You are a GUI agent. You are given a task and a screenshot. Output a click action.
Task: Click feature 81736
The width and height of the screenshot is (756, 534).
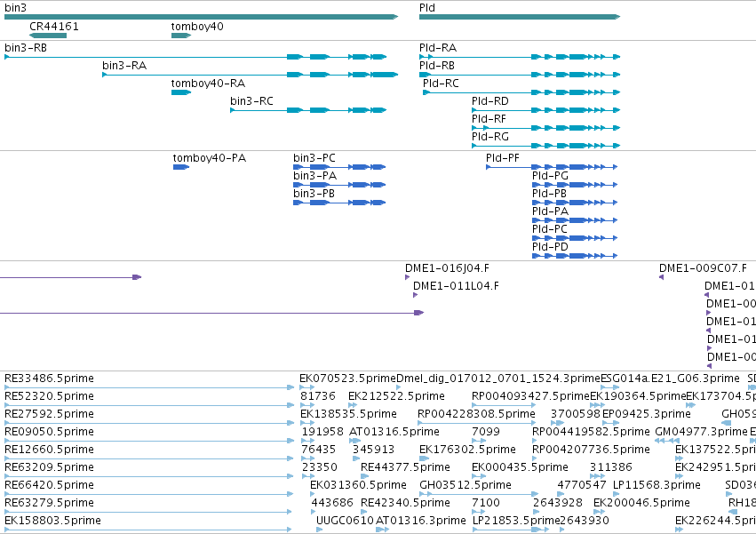(306, 405)
